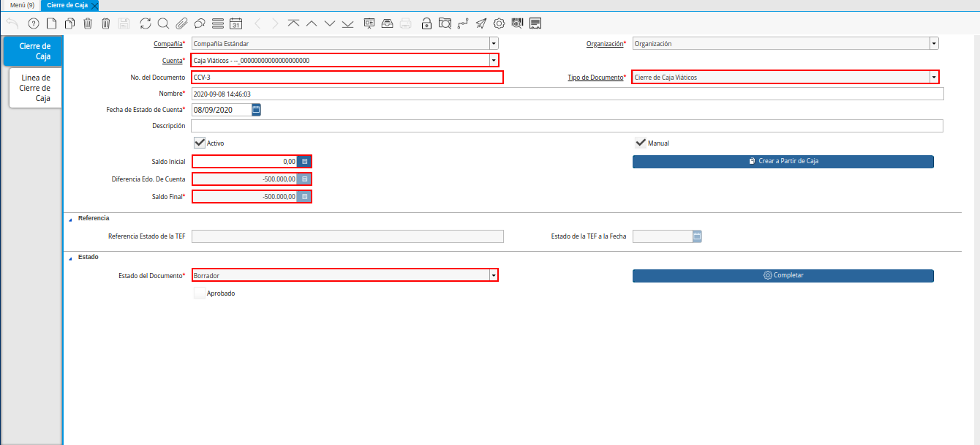Copy the current record with duplicate pages icon
This screenshot has height=445, width=980.
click(69, 23)
